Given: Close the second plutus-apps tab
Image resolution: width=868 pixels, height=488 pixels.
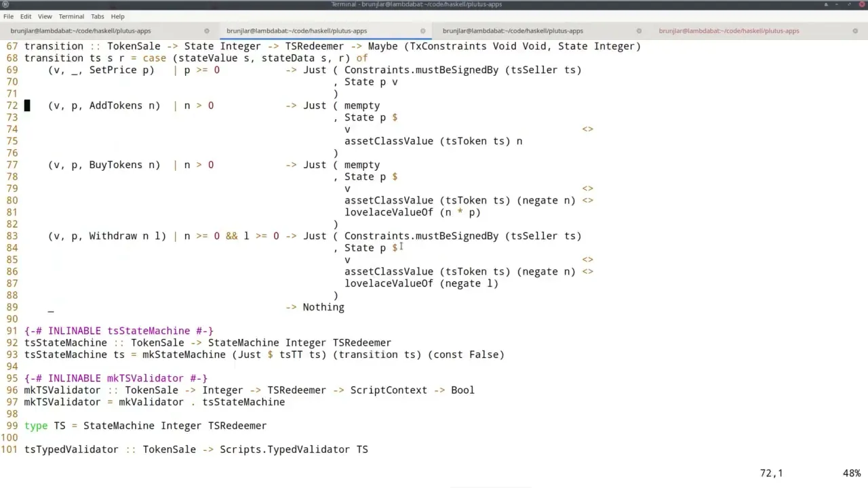Looking at the screenshot, I should coord(422,30).
